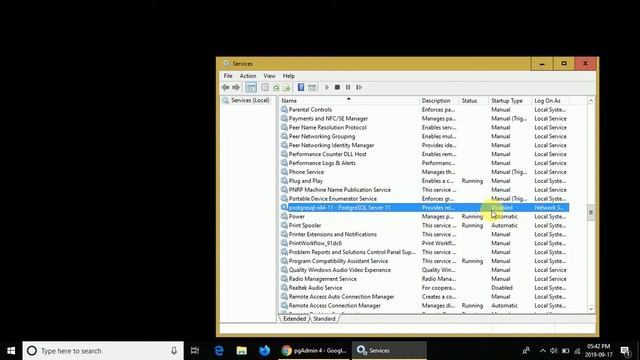This screenshot has height=360, width=640.
Task: Select postgresql-x64-11 PostgreSQL Server 11 service
Action: pos(424,208)
